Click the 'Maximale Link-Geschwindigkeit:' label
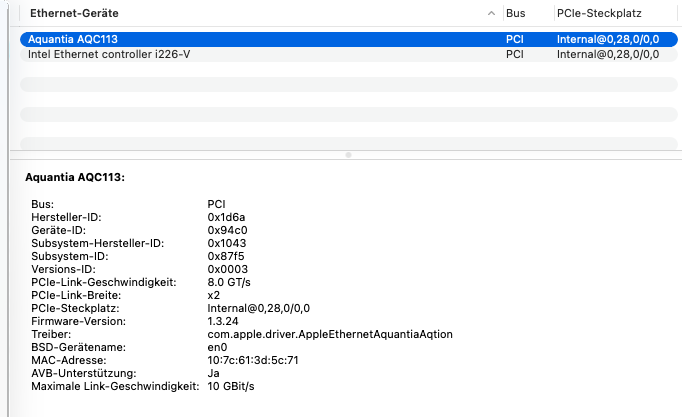 (115, 387)
